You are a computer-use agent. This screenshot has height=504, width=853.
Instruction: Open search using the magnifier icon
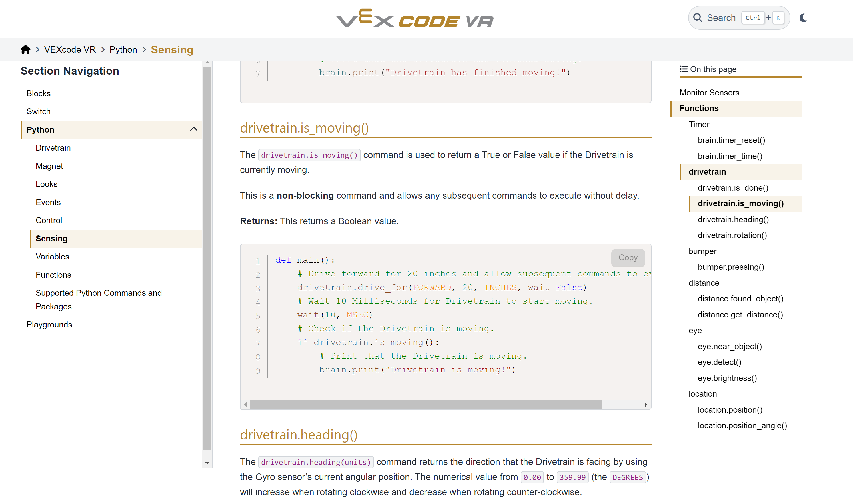pos(698,17)
